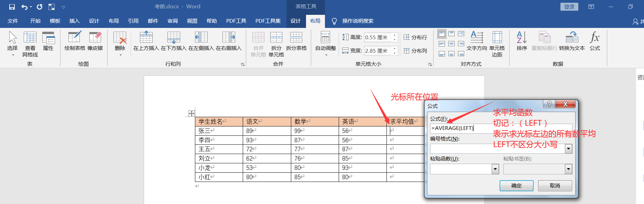Toggle View Gridlines (查看网格线)
This screenshot has width=644, height=204.
click(x=30, y=44)
